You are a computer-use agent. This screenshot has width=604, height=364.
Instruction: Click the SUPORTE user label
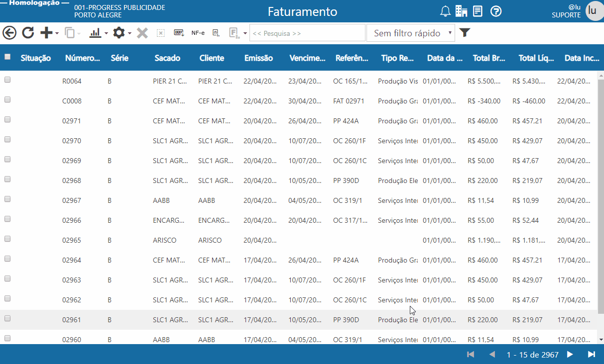point(566,15)
